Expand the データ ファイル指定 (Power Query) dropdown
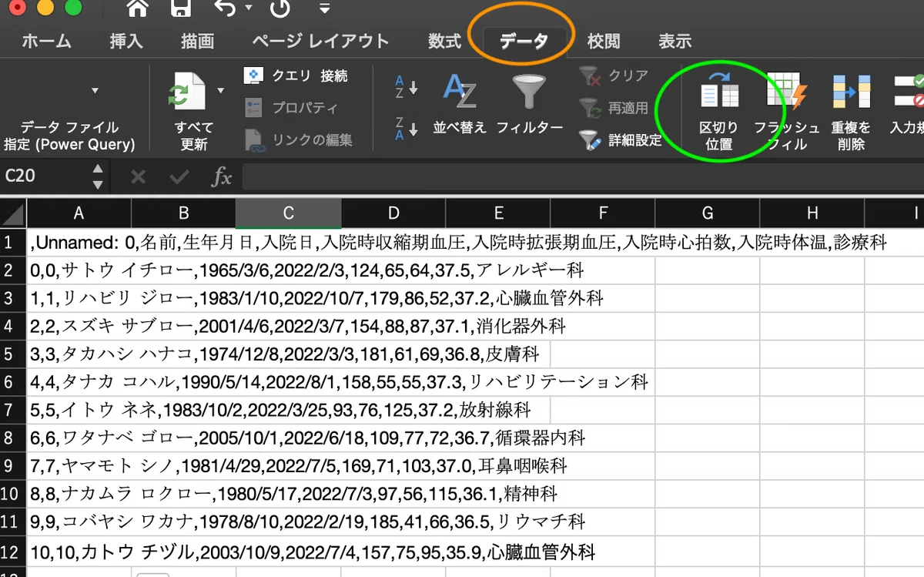The image size is (924, 577). point(95,91)
